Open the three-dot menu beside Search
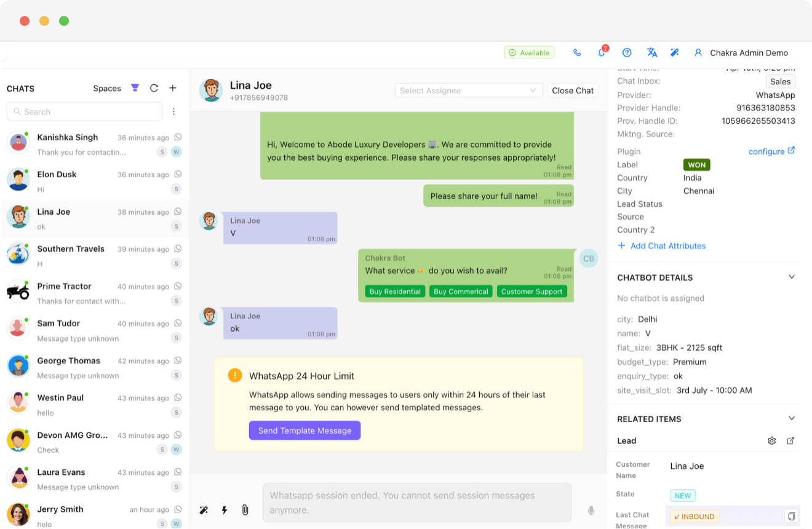Screen dimensions: 812x529 (x=174, y=112)
